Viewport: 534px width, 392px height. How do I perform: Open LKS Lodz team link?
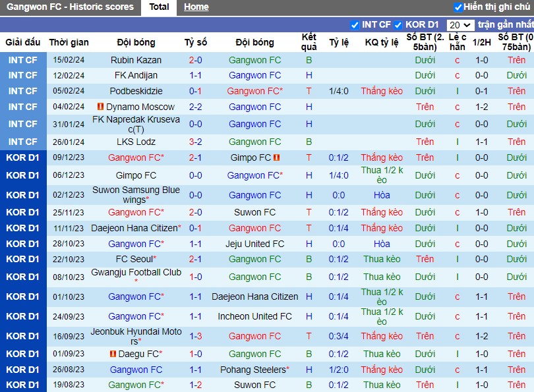coord(136,142)
